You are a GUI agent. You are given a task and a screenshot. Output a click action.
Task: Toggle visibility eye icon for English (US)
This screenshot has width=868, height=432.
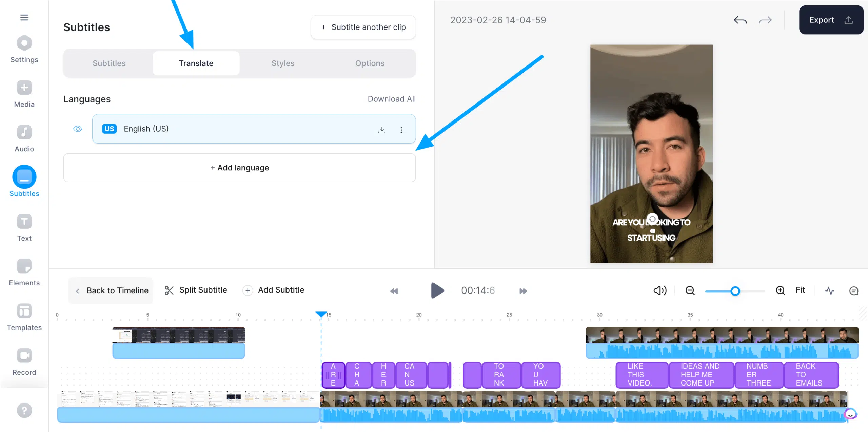[x=78, y=129]
